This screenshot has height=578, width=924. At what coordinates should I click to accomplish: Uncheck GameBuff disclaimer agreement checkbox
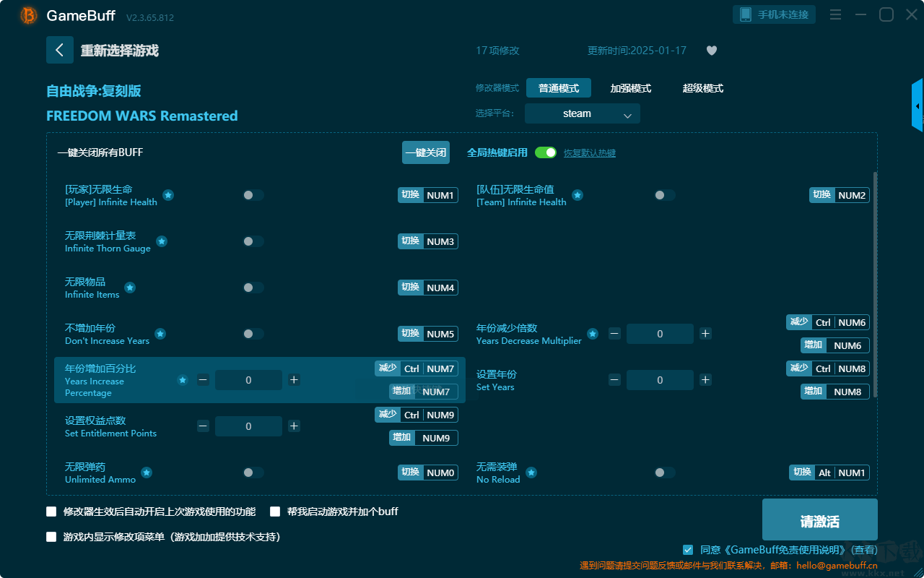pyautogui.click(x=688, y=550)
